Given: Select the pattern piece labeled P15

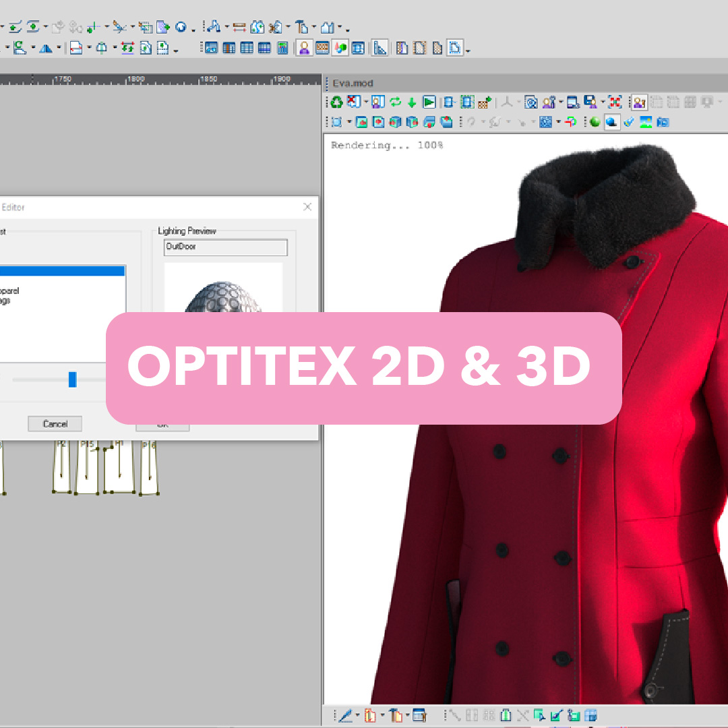Looking at the screenshot, I should (x=87, y=466).
